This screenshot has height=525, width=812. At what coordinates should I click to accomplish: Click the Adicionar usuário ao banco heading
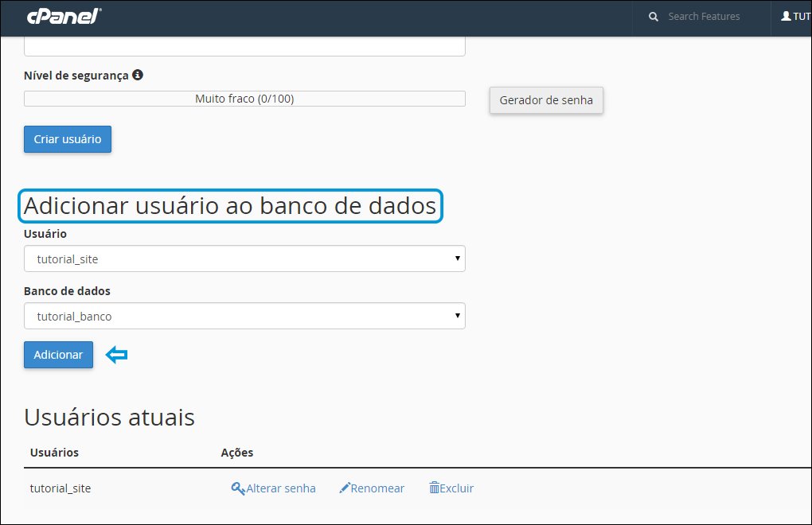click(x=230, y=206)
